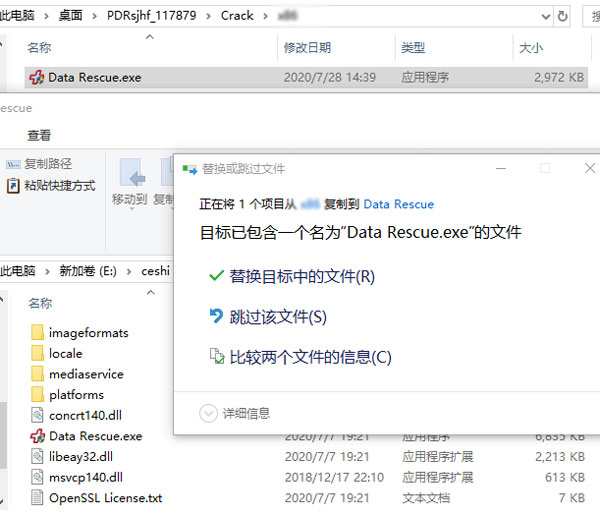Click the mediaservice folder icon
The width and height of the screenshot is (600, 516).
click(37, 374)
